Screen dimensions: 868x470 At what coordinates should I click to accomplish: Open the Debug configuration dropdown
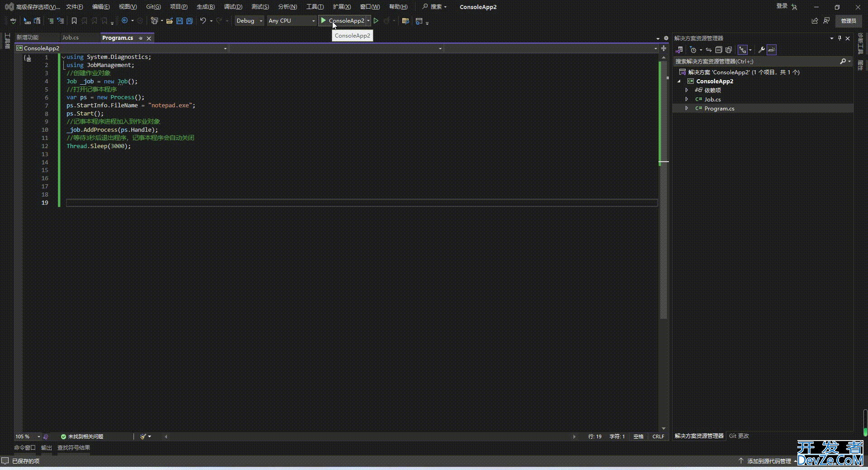click(249, 20)
